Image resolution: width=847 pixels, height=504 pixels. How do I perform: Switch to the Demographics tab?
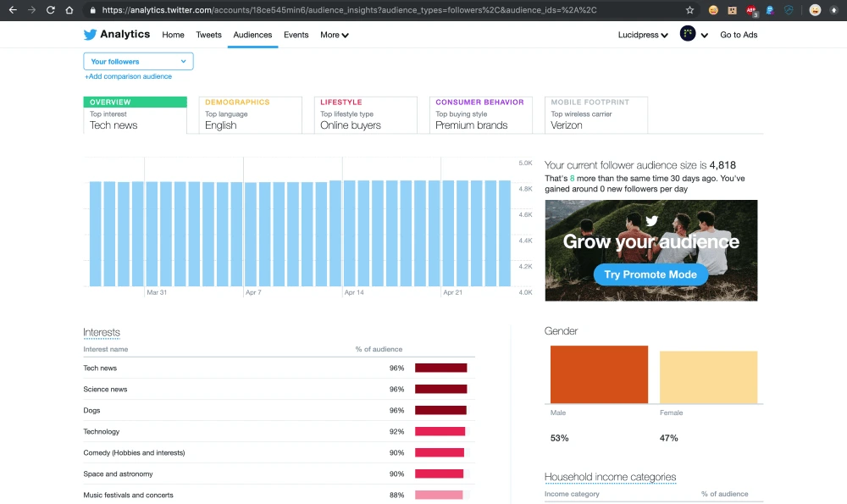click(x=251, y=114)
